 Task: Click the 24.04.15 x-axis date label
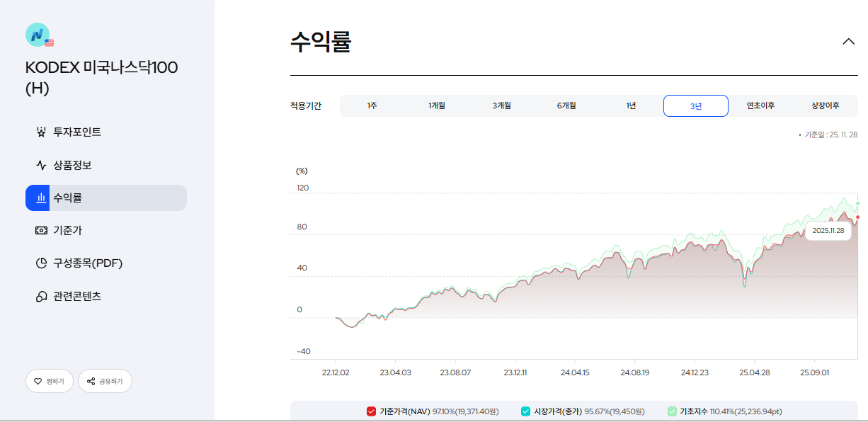point(575,371)
